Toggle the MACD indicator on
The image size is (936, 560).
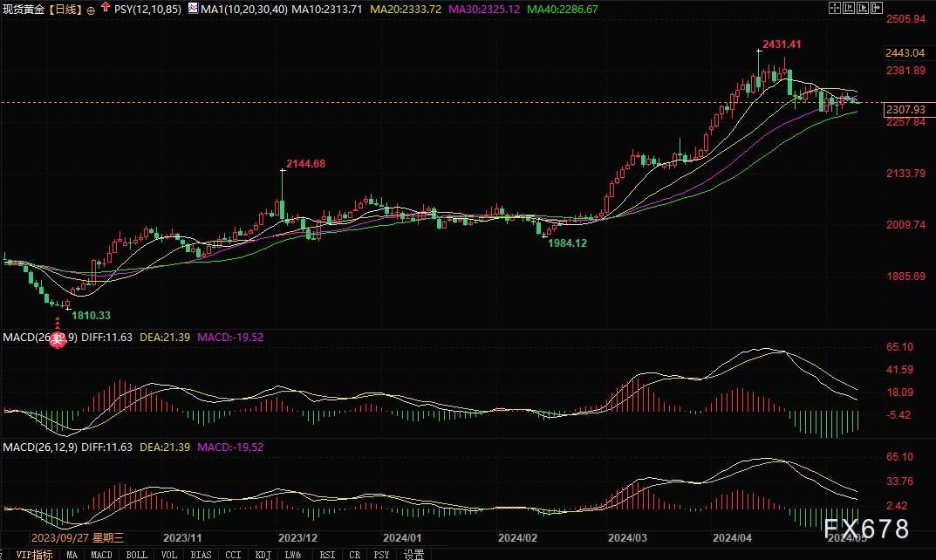point(101,553)
